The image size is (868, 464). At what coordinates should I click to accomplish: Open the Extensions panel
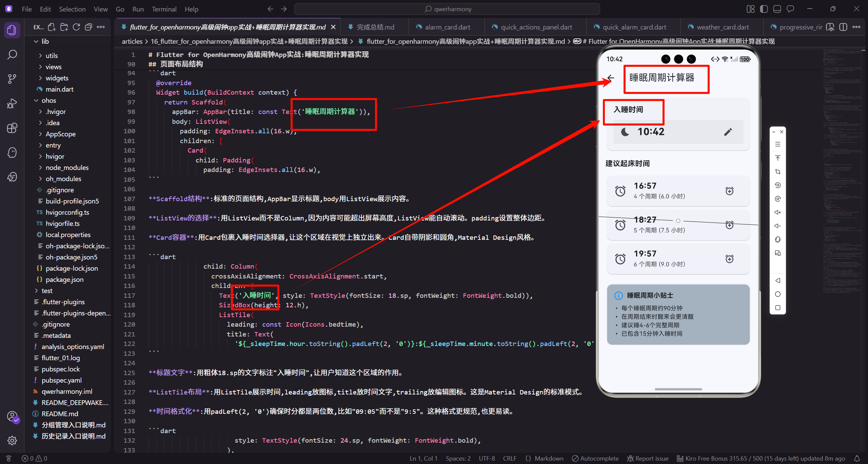click(x=12, y=128)
